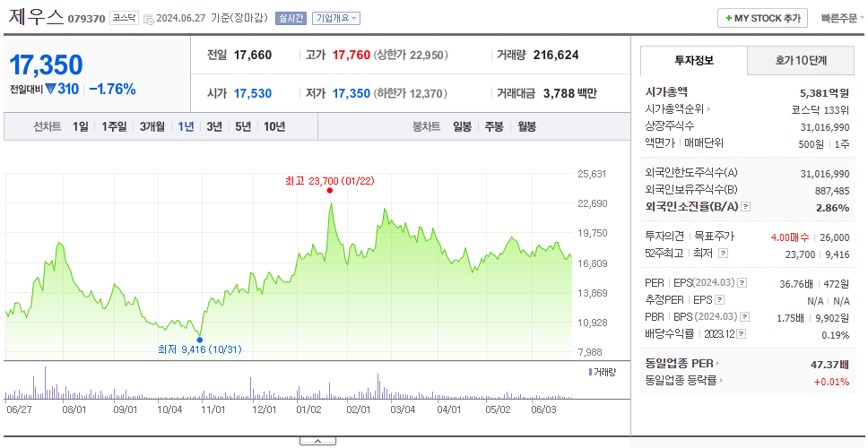Open help icon next to PER EPS(2024.03)

tap(742, 283)
